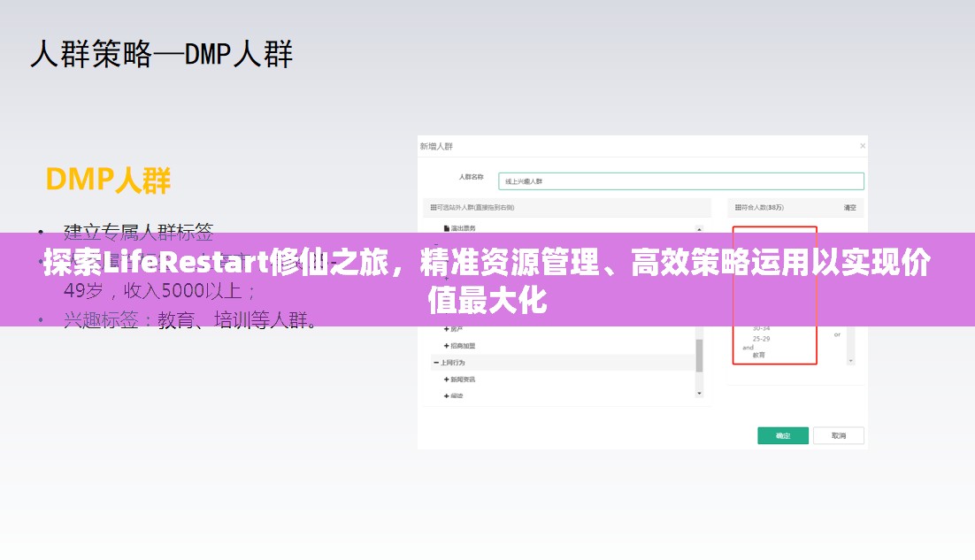Click the grid icon beside 符合人数(38万)

(x=738, y=208)
